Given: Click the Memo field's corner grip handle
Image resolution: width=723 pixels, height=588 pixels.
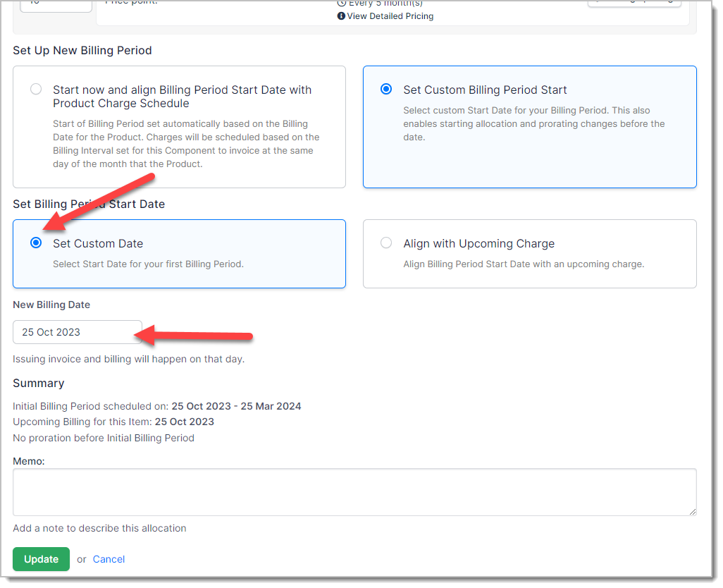Looking at the screenshot, I should click(x=693, y=511).
